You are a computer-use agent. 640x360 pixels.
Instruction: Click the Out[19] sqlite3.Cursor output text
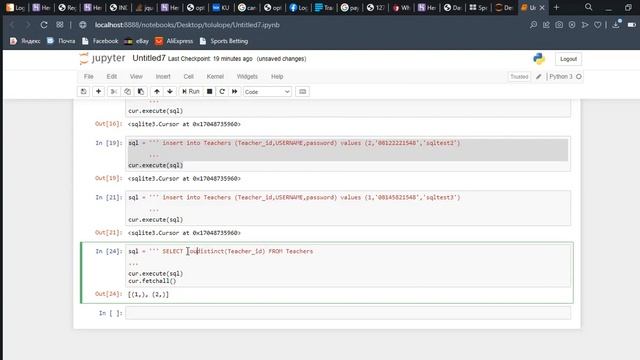184,178
